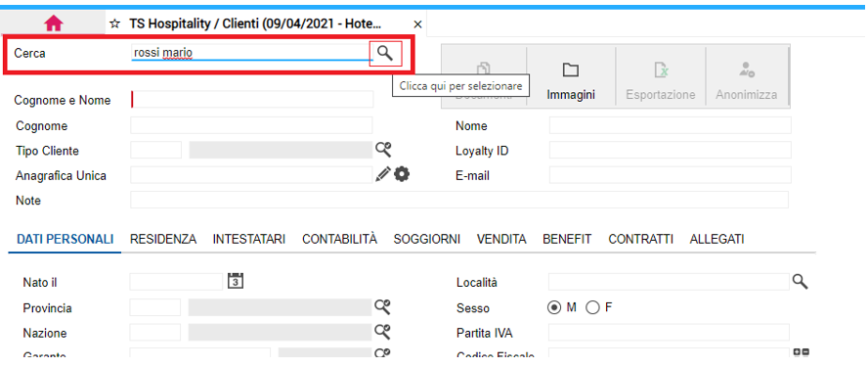Viewport: 868px width, 367px height.
Task: Click the Località input field
Action: pyautogui.click(x=669, y=282)
